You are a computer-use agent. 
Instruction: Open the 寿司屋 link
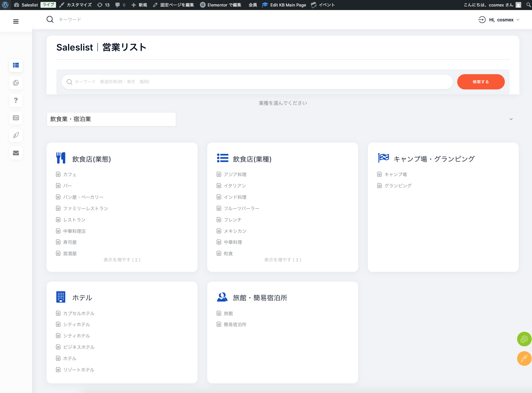point(70,242)
